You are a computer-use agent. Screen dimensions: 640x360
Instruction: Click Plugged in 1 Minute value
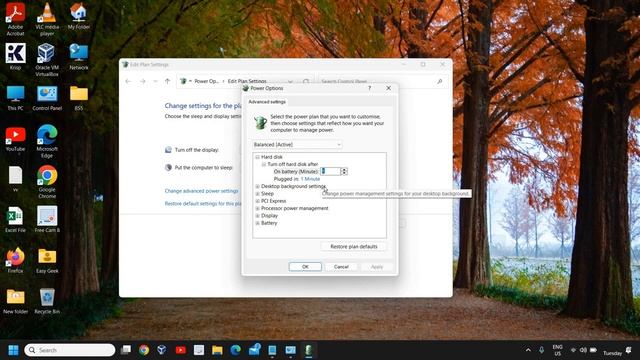(310, 179)
